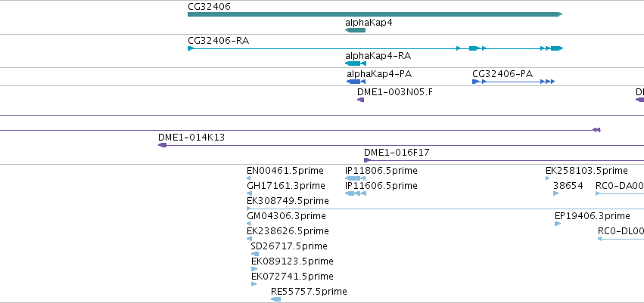Select the IP11606.5prime EST glyph
The image size is (644, 303).
tap(355, 193)
